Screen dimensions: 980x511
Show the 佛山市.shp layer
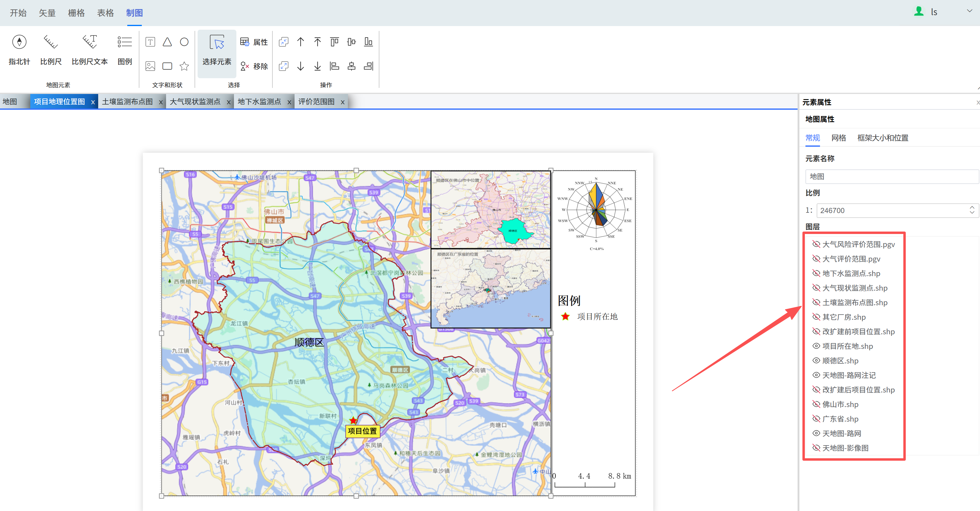pyautogui.click(x=816, y=404)
